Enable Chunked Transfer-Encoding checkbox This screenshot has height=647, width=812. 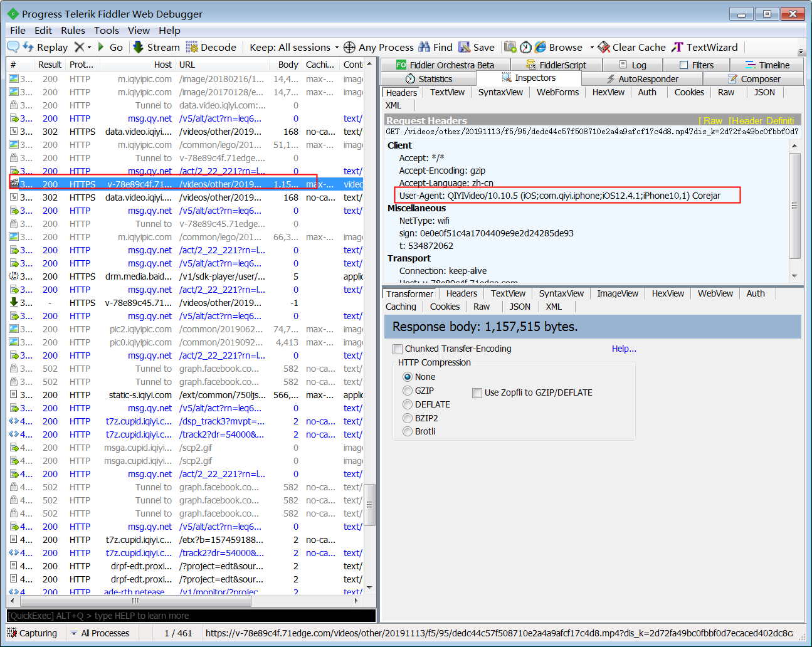tap(397, 349)
